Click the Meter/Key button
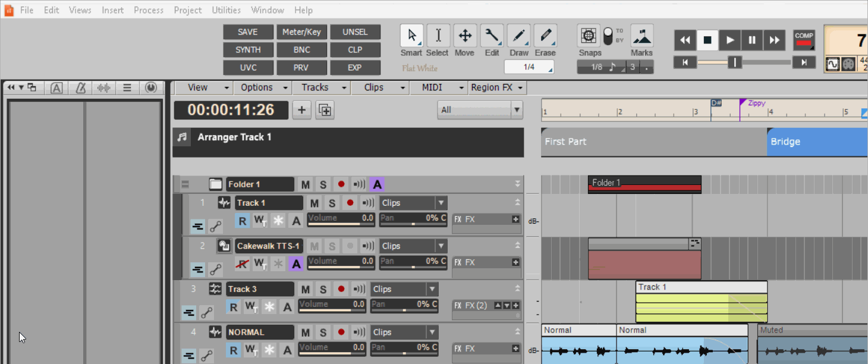The height and width of the screenshot is (364, 868). point(301,32)
